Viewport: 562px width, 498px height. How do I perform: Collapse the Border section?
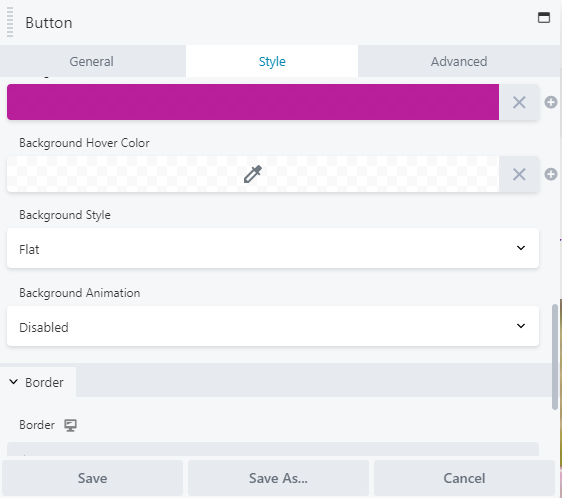click(x=37, y=382)
